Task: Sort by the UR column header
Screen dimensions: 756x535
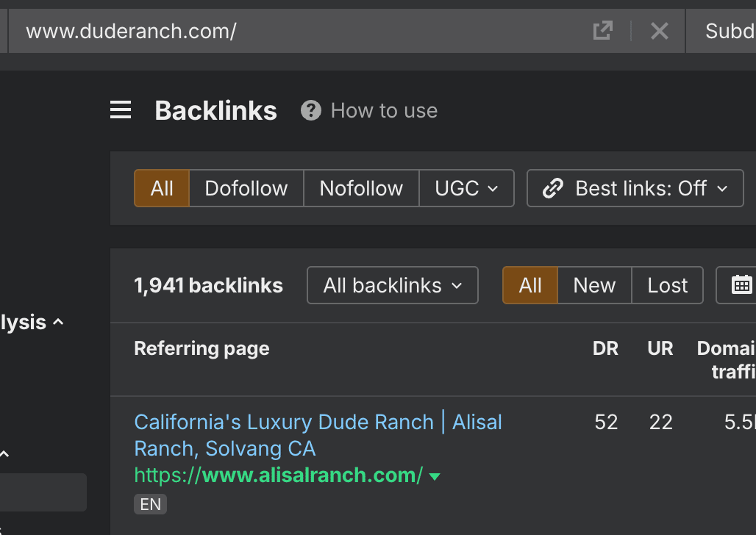Action: 660,348
